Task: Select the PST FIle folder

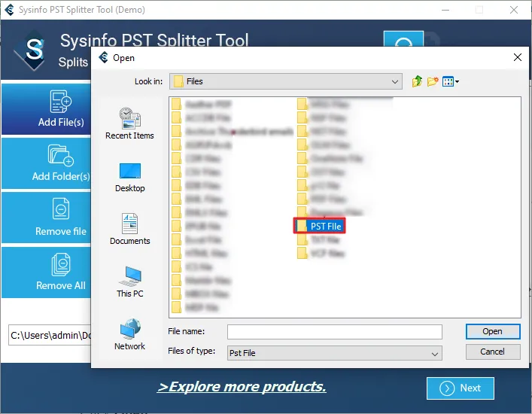Action: point(319,226)
